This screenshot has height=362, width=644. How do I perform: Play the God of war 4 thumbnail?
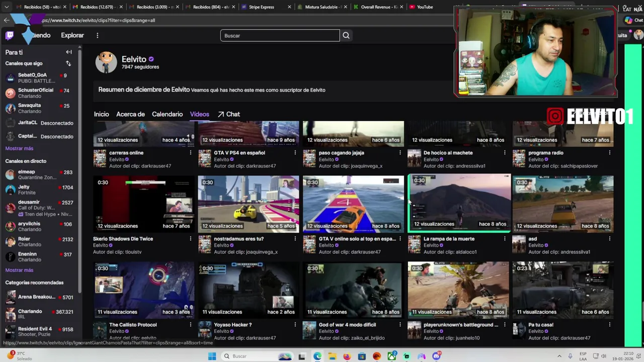353,290
